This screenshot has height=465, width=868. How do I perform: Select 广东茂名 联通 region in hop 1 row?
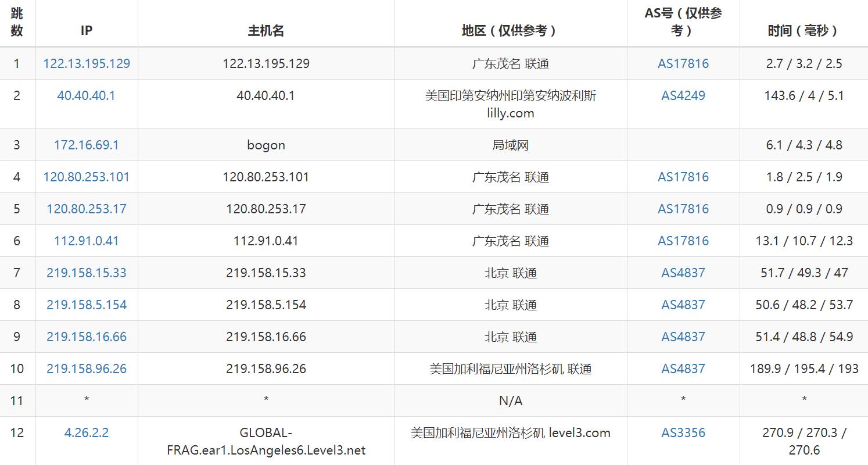511,63
